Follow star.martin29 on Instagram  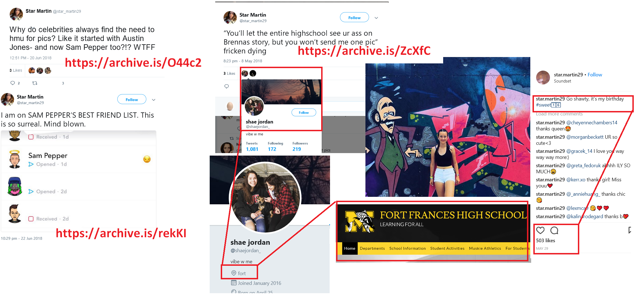(595, 74)
